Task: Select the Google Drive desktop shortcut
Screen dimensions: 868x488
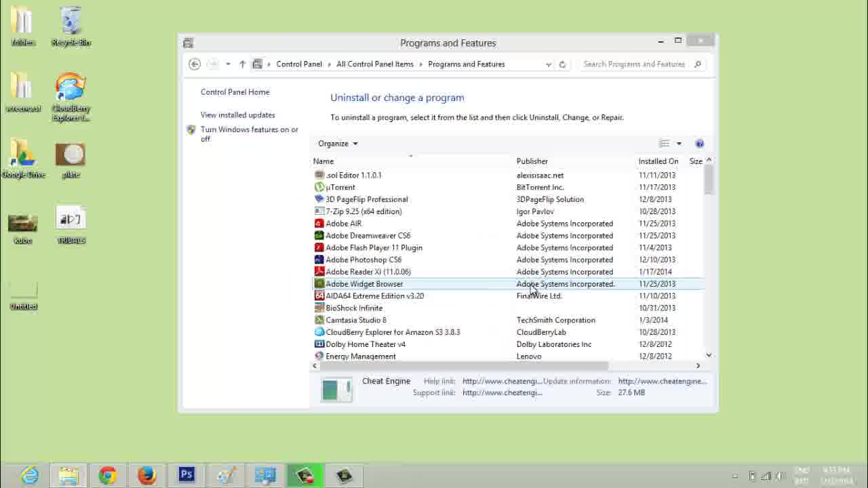Action: pos(23,159)
